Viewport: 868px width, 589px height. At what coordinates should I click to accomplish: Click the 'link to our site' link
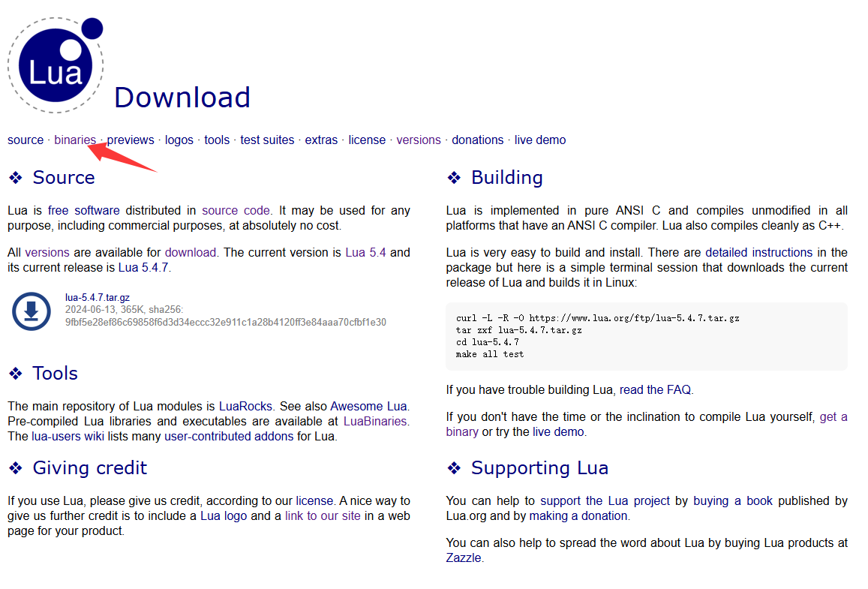point(323,516)
